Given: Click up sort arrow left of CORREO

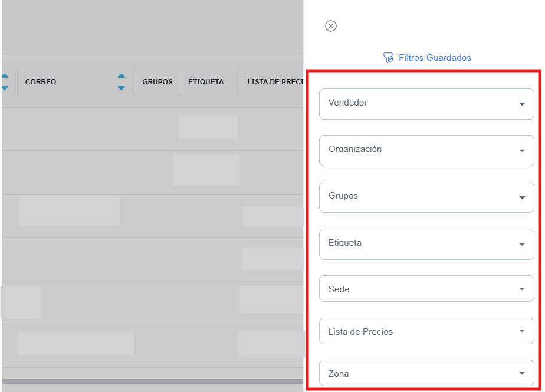Looking at the screenshot, I should (x=5, y=76).
